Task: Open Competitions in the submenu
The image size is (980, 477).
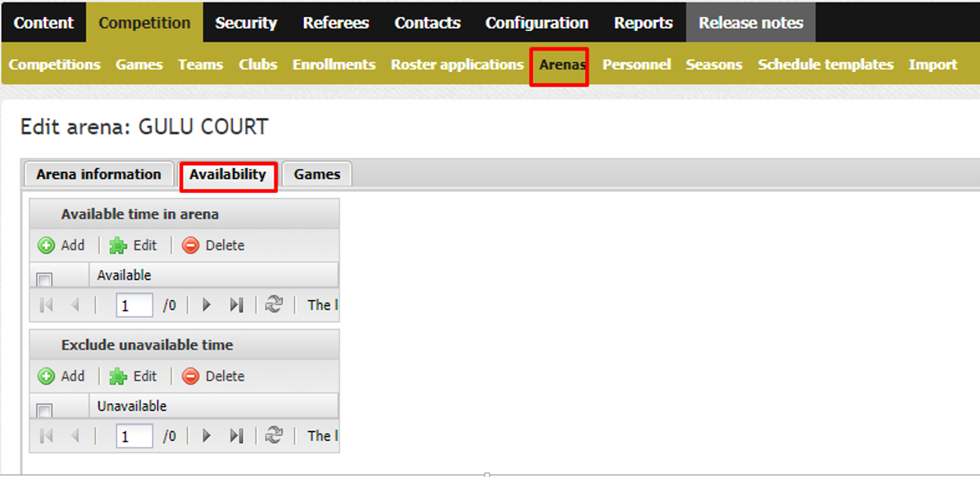Action: 55,65
